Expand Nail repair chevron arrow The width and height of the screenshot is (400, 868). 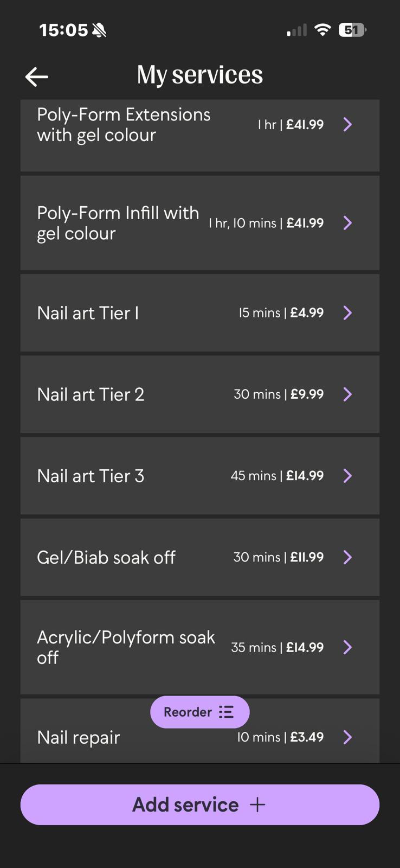[x=348, y=737]
